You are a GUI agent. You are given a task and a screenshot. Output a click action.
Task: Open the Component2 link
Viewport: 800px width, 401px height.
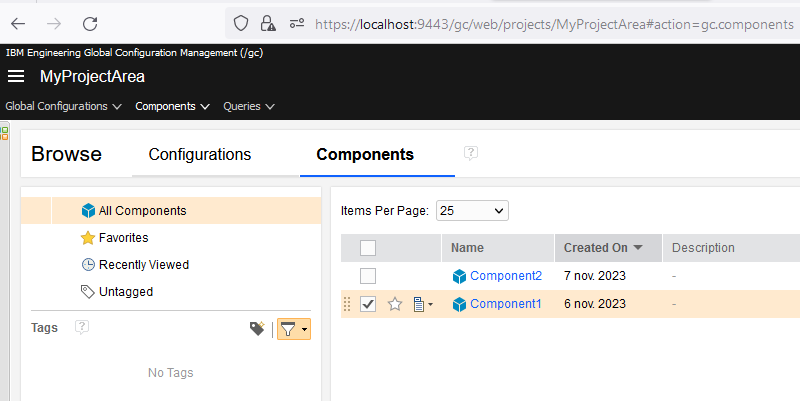pyautogui.click(x=506, y=276)
